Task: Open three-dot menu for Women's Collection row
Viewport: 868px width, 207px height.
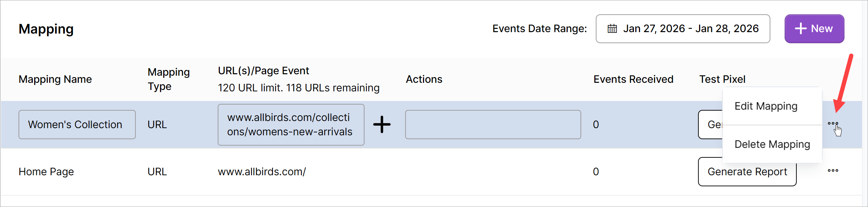Action: click(833, 123)
